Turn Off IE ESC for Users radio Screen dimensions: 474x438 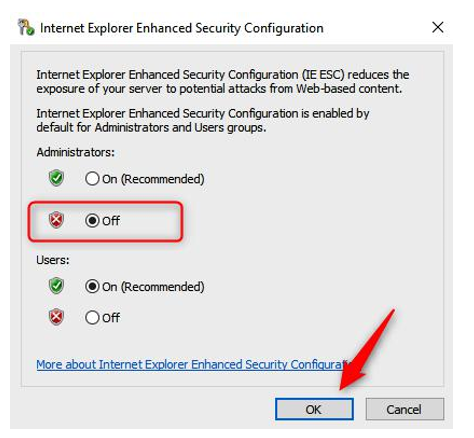point(92,317)
